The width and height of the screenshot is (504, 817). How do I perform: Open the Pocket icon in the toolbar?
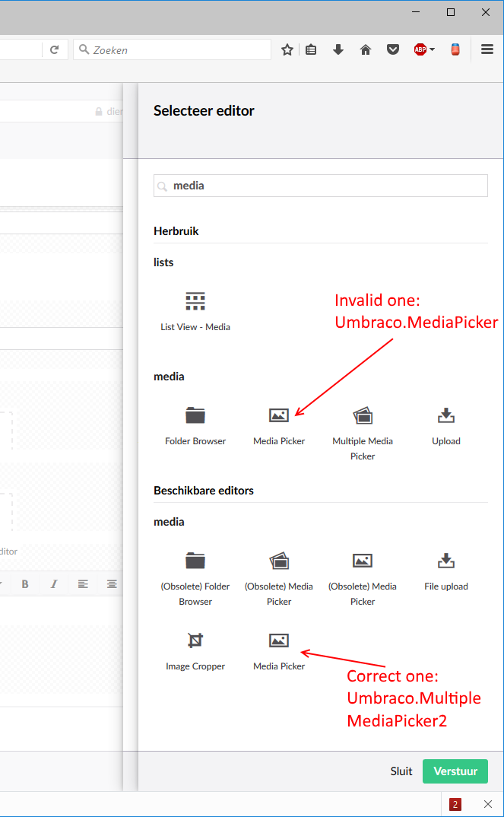point(393,49)
